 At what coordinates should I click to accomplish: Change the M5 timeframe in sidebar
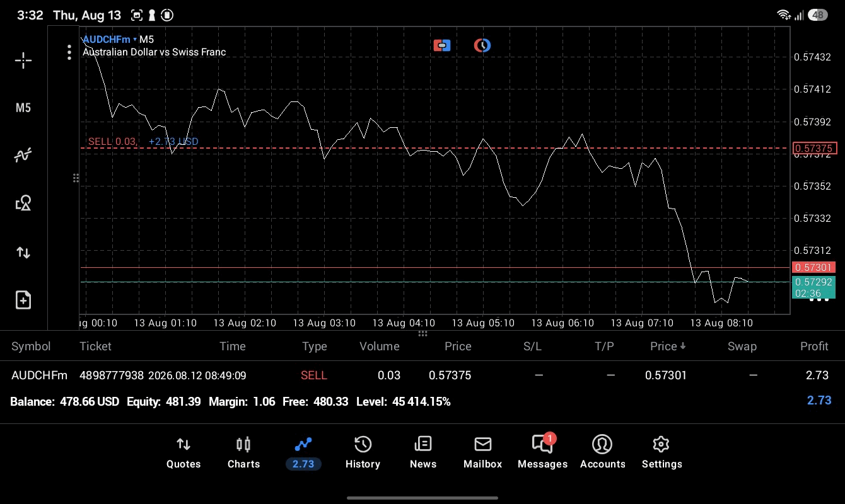23,108
